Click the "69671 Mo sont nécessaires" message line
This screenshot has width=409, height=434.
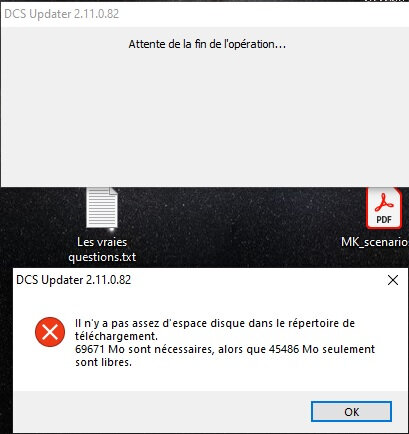pos(145,349)
